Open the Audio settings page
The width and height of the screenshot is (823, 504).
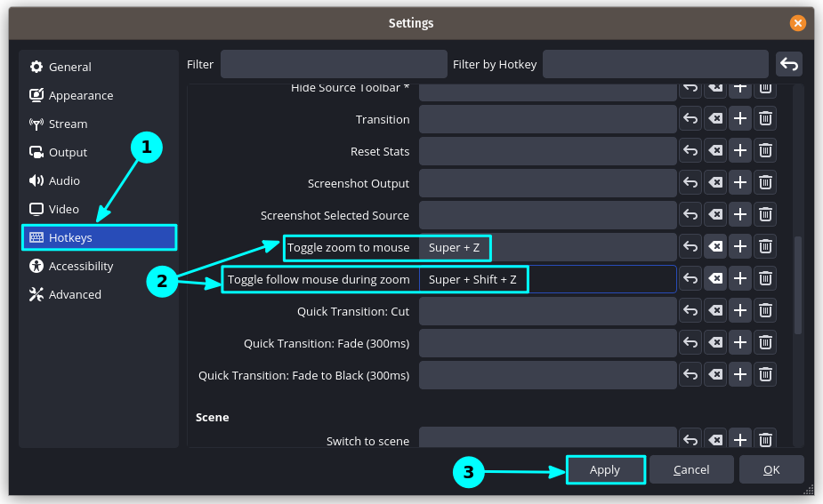click(x=64, y=180)
